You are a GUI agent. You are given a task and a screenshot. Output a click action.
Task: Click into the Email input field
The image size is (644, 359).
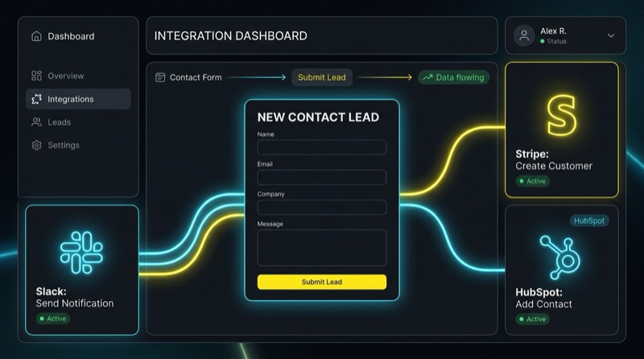tap(321, 177)
